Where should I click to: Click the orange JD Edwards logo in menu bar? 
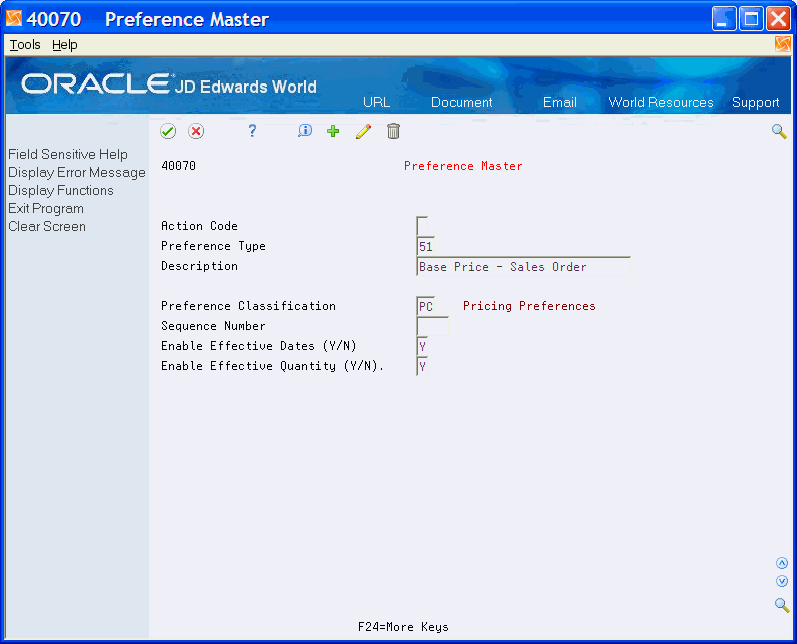[x=782, y=44]
